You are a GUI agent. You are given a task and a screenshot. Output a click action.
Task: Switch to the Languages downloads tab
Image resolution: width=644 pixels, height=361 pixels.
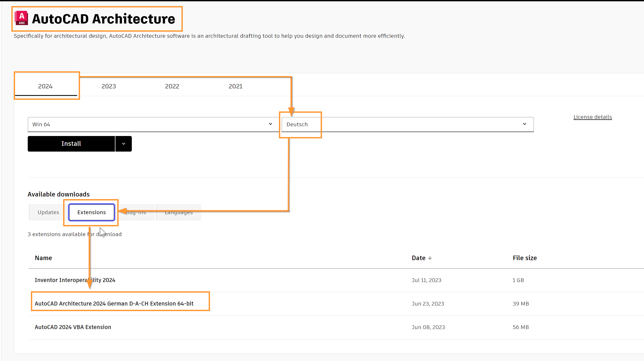point(179,213)
